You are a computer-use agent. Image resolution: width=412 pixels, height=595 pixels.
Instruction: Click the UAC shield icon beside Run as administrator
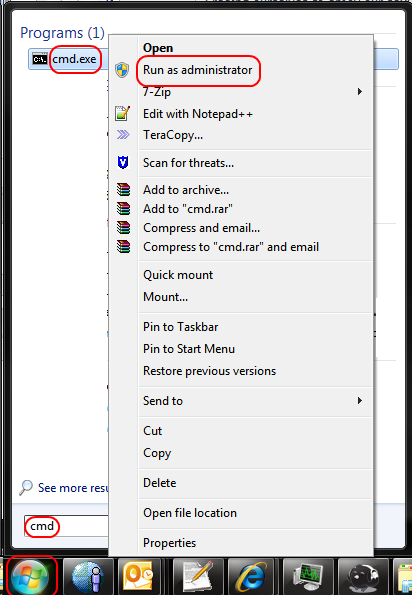coord(122,70)
